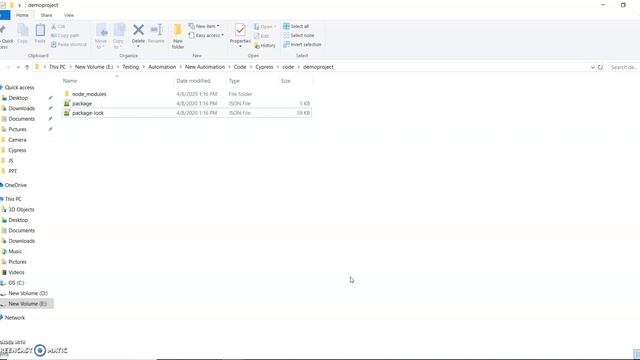
Task: Open Pictures under Quick access
Action: coord(17,129)
